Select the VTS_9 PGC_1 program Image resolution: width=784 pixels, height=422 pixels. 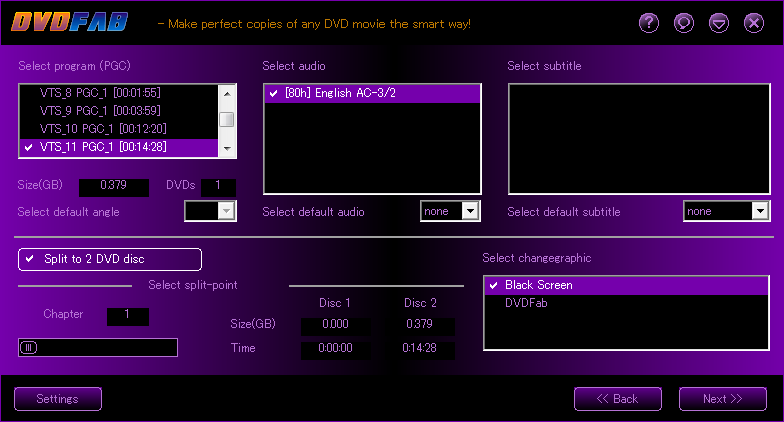pos(119,111)
